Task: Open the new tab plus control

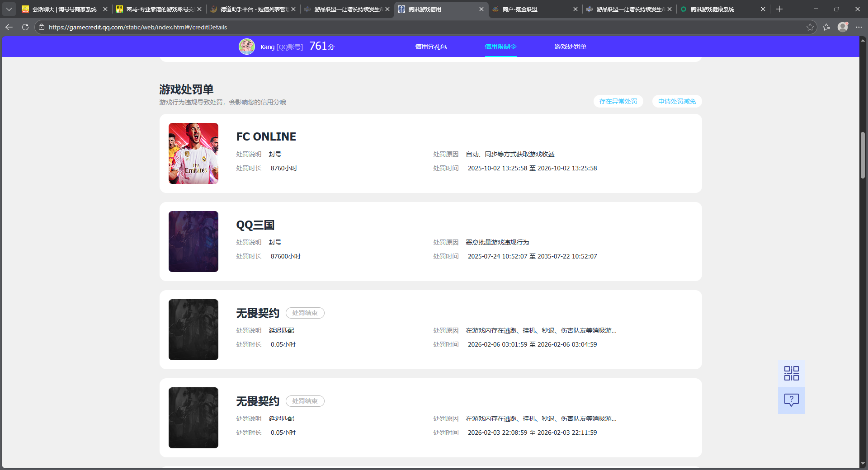Action: pyautogui.click(x=779, y=9)
